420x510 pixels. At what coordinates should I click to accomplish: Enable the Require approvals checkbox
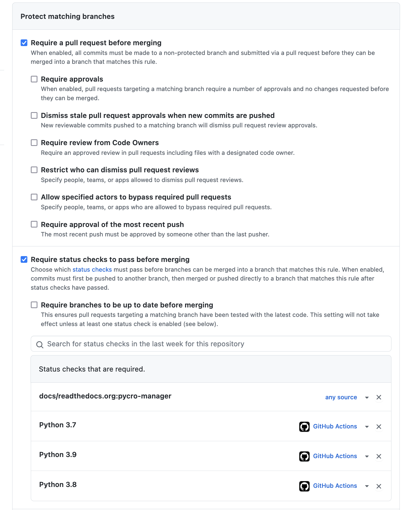(x=34, y=79)
